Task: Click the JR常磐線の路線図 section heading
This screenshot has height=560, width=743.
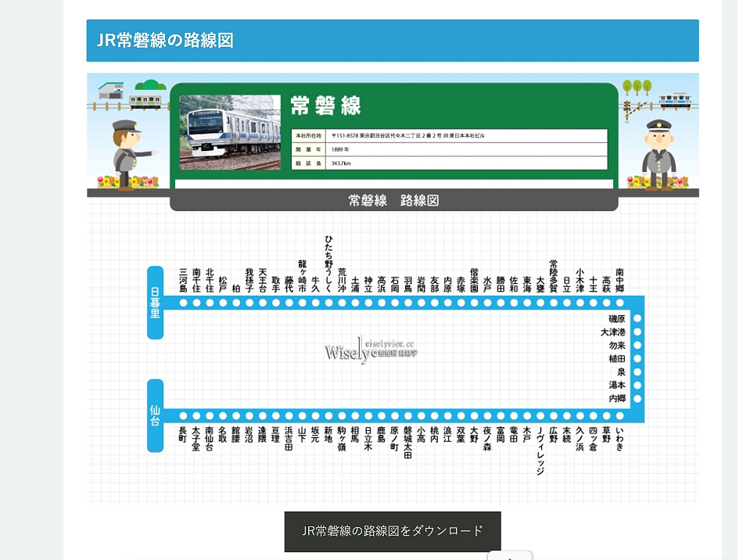Action: tap(165, 40)
